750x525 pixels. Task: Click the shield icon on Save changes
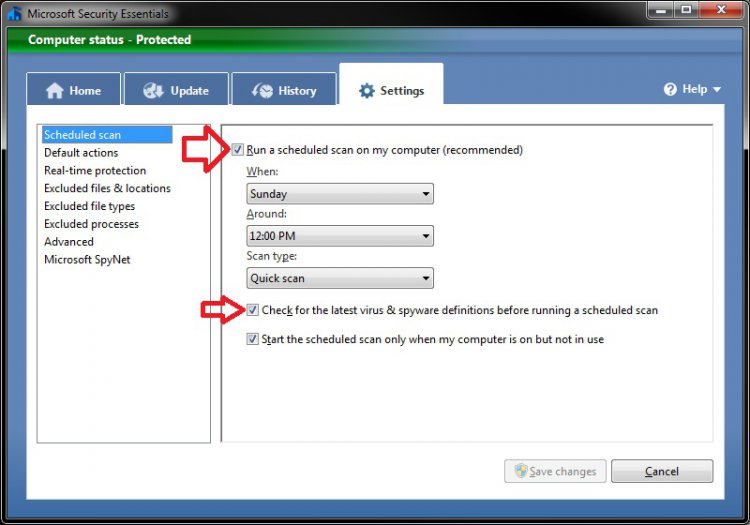click(521, 470)
